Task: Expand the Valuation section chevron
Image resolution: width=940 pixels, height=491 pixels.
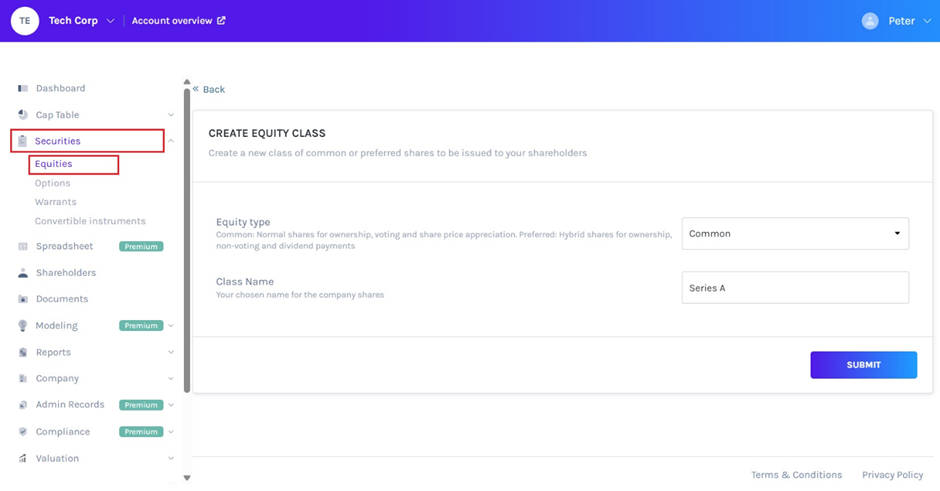Action: [x=171, y=458]
